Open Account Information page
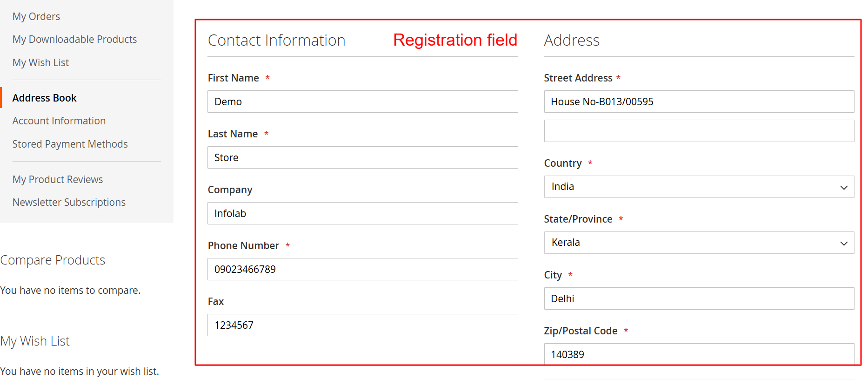The height and width of the screenshot is (380, 868). click(59, 121)
